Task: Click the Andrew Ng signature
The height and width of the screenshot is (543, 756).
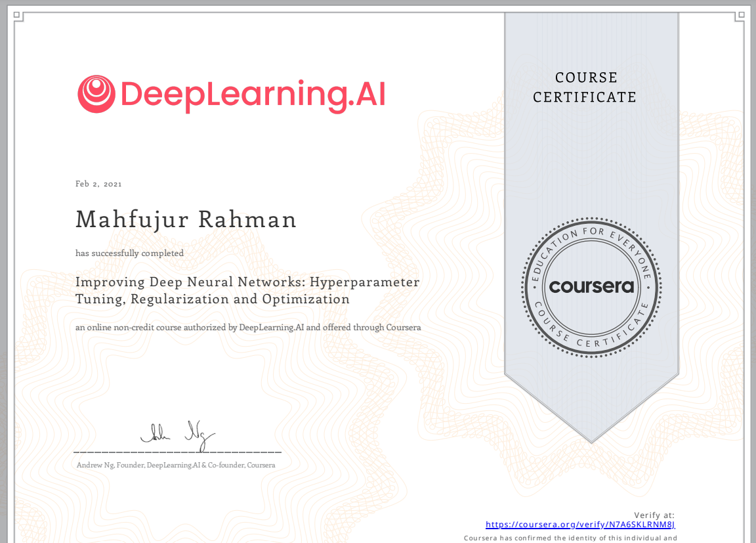Action: [x=177, y=433]
